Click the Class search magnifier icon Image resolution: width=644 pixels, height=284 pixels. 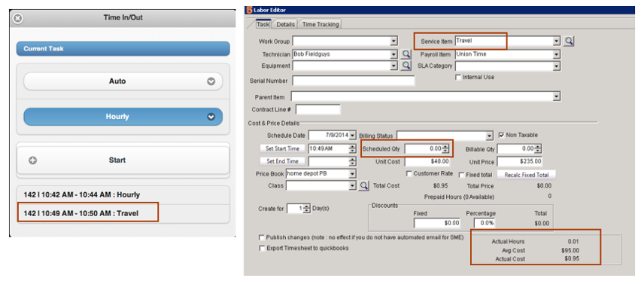click(363, 186)
